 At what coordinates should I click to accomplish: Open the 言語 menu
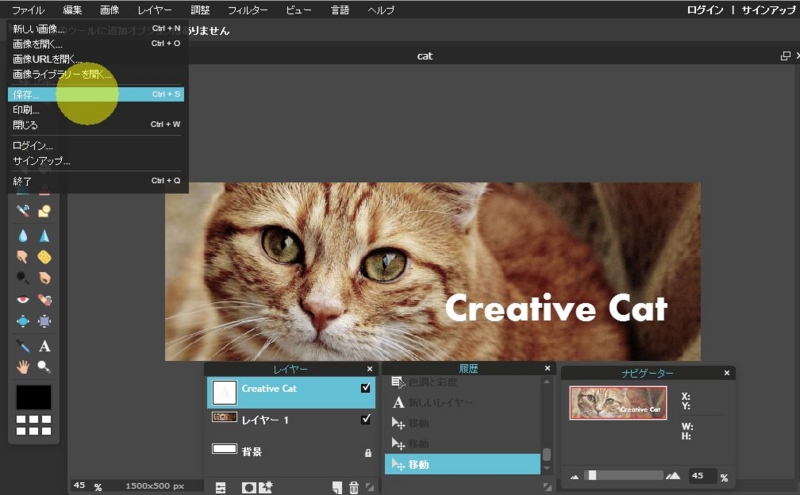click(x=340, y=10)
